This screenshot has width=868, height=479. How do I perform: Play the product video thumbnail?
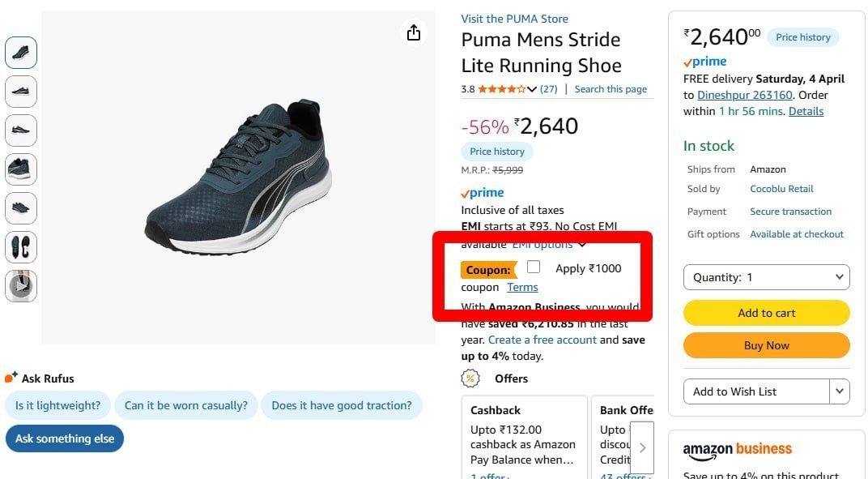point(21,285)
